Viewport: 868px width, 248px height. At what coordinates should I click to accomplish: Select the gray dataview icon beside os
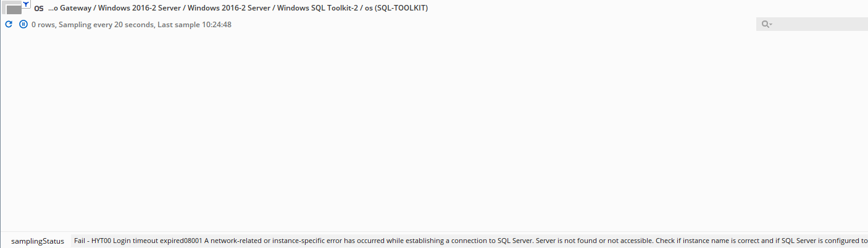tap(14, 9)
